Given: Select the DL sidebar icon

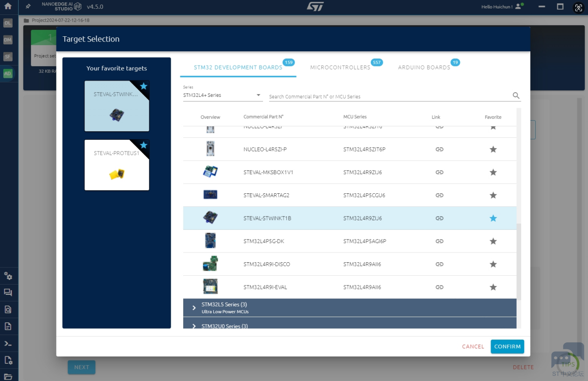Looking at the screenshot, I should pyautogui.click(x=7, y=23).
